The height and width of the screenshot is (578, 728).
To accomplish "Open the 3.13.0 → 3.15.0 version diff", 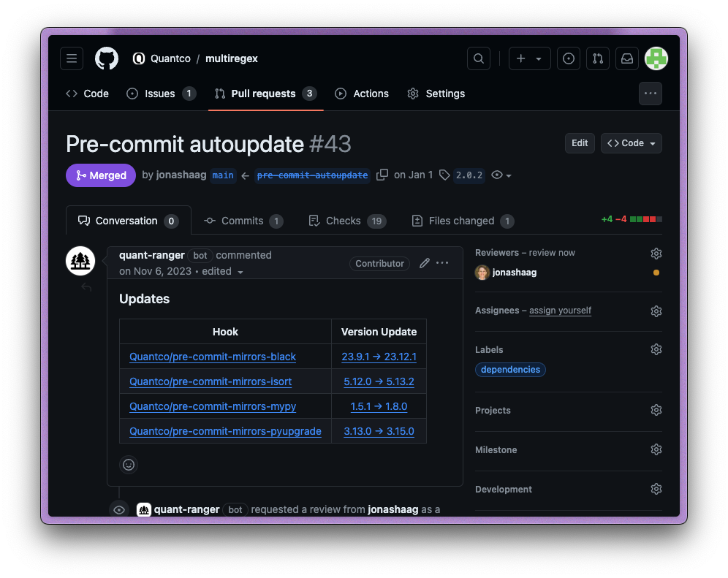I will tap(379, 431).
